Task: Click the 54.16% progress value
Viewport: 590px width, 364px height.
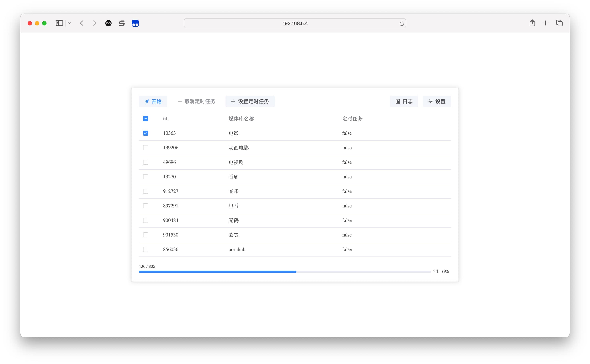Action: point(441,272)
